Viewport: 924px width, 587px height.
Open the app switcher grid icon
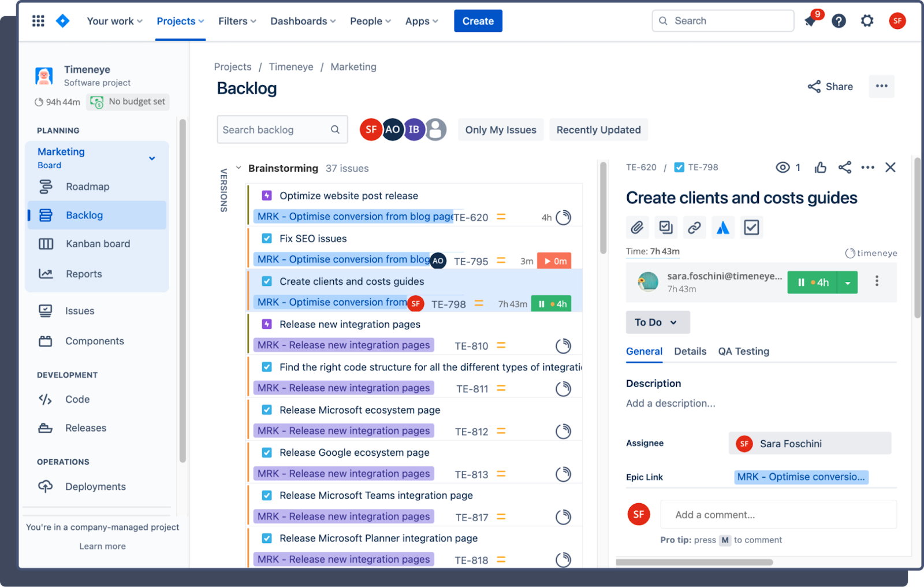38,21
